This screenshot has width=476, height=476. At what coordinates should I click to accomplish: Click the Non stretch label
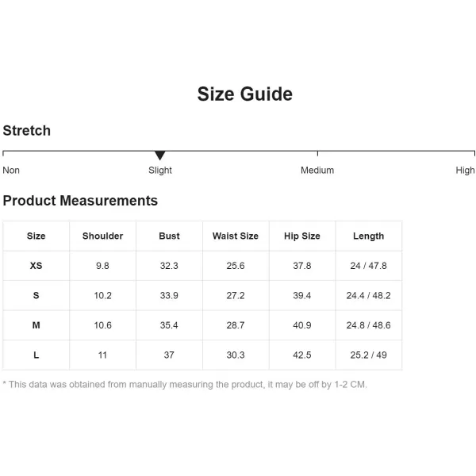(11, 170)
